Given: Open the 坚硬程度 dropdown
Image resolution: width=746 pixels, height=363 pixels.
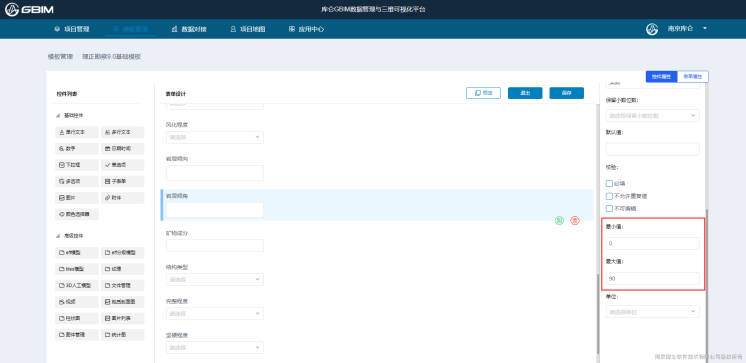Looking at the screenshot, I should 215,348.
